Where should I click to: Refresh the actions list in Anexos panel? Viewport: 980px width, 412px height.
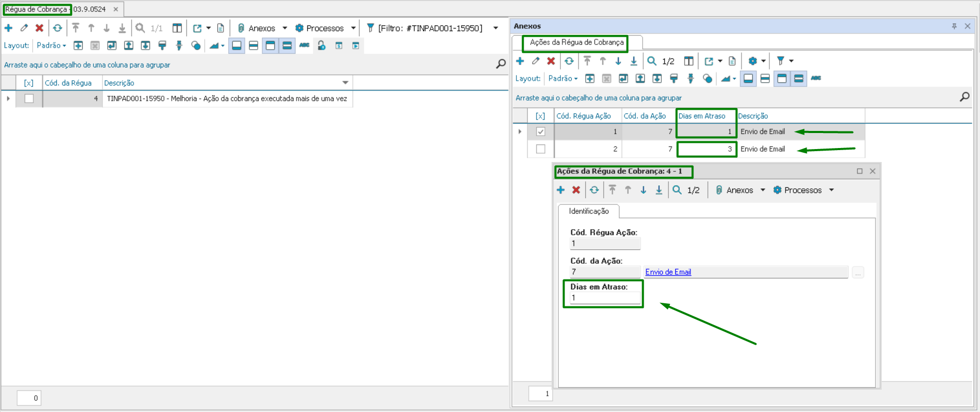point(569,61)
